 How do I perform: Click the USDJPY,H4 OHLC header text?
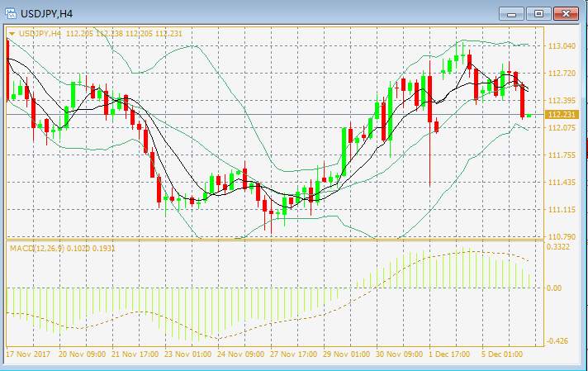click(101, 34)
